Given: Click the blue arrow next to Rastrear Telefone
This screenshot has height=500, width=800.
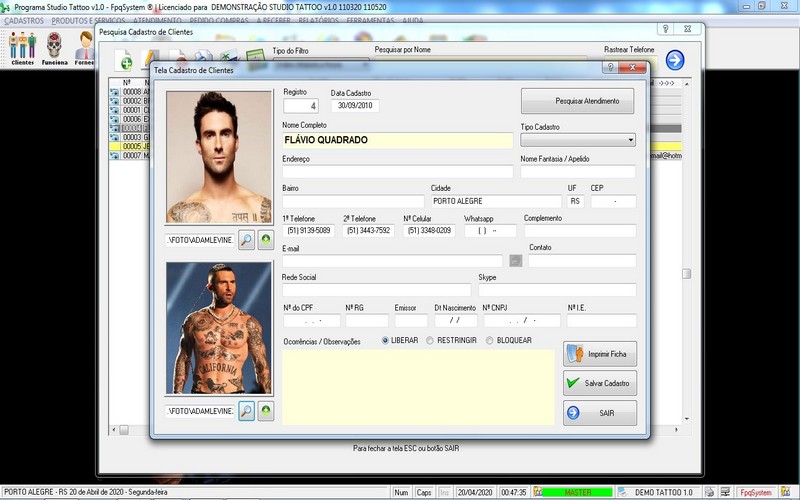Looking at the screenshot, I should (x=675, y=60).
